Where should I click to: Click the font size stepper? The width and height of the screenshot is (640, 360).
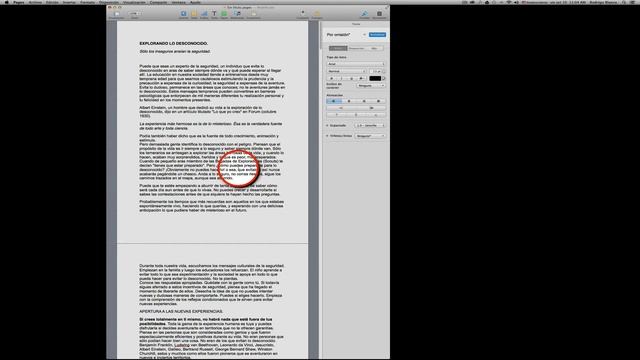[384, 71]
